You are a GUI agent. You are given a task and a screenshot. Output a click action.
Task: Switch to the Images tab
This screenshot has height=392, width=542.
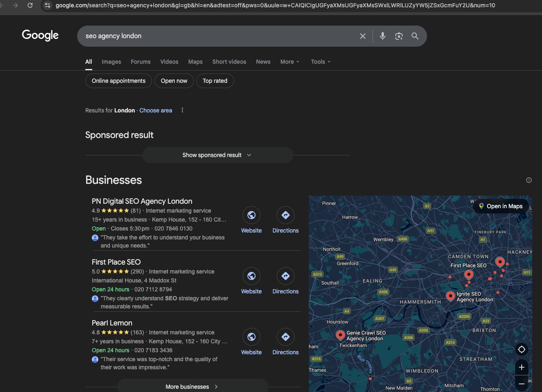point(111,62)
